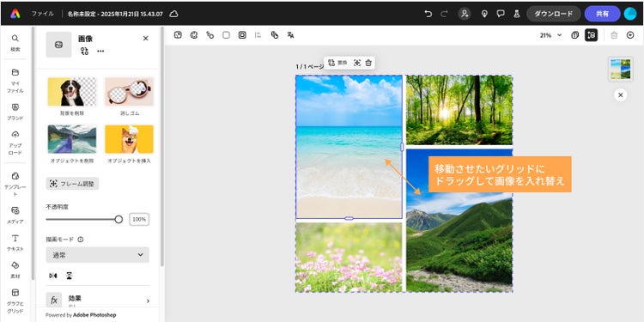Click the cloud sync status icon
This screenshot has height=322, width=644.
pos(173,14)
